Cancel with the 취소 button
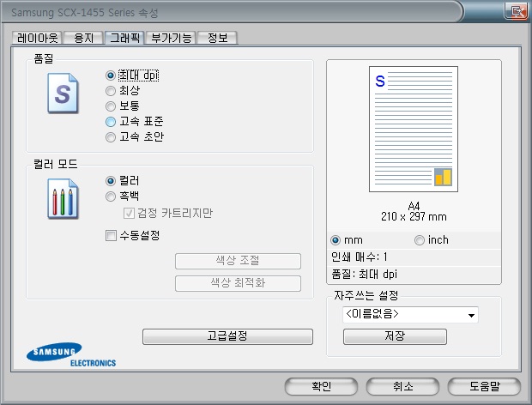The image size is (532, 405). pyautogui.click(x=402, y=386)
